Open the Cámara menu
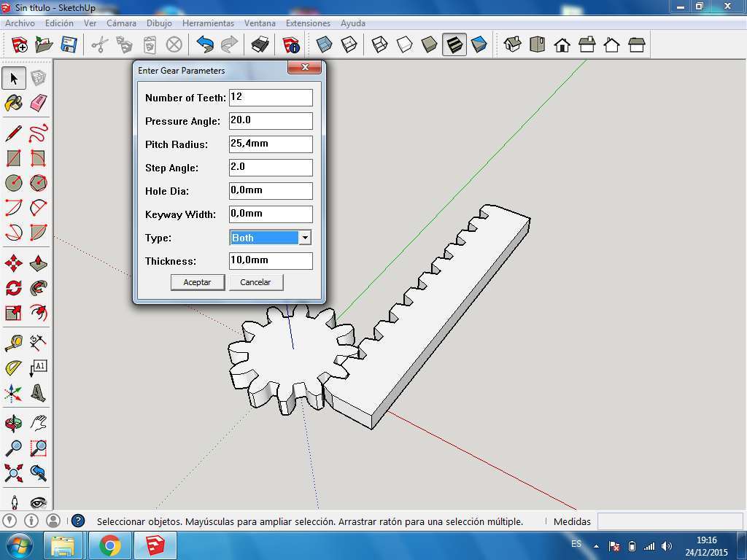 121,23
